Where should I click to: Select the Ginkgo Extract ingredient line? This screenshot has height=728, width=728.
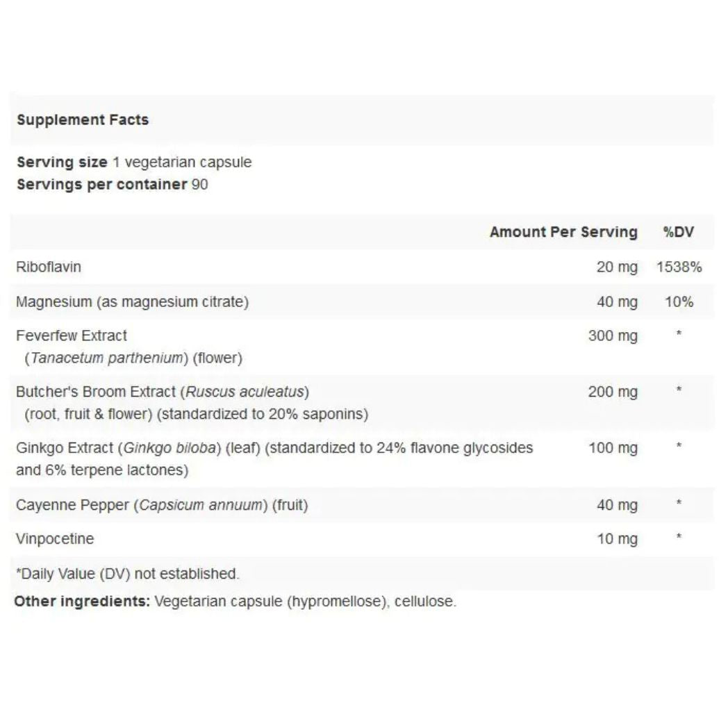pos(274,448)
